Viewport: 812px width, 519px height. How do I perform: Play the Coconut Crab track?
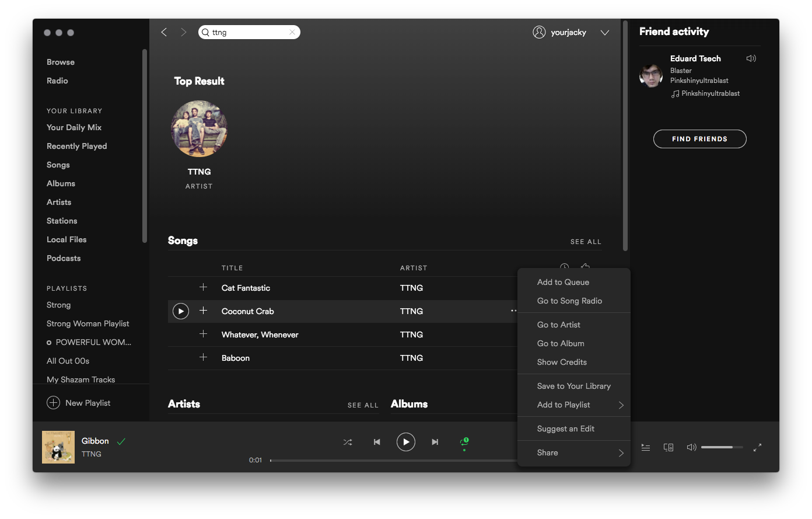180,311
